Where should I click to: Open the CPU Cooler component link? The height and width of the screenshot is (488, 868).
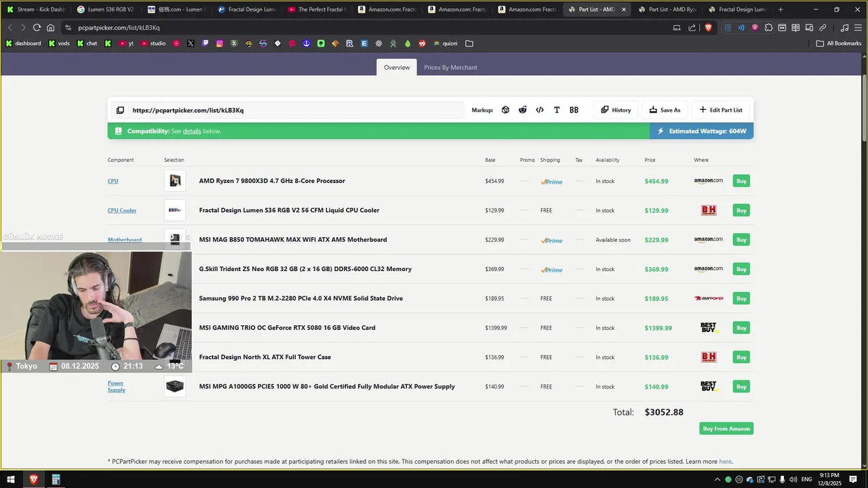122,210
